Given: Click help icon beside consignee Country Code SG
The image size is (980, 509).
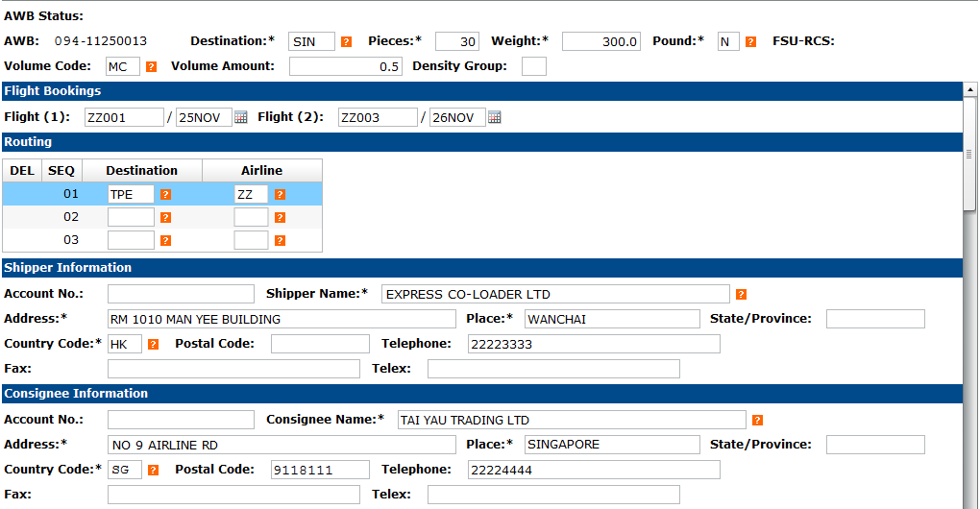Looking at the screenshot, I should click(x=153, y=470).
